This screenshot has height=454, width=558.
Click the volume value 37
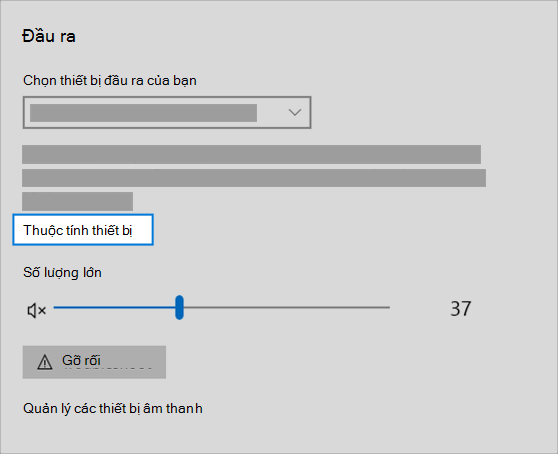point(461,308)
